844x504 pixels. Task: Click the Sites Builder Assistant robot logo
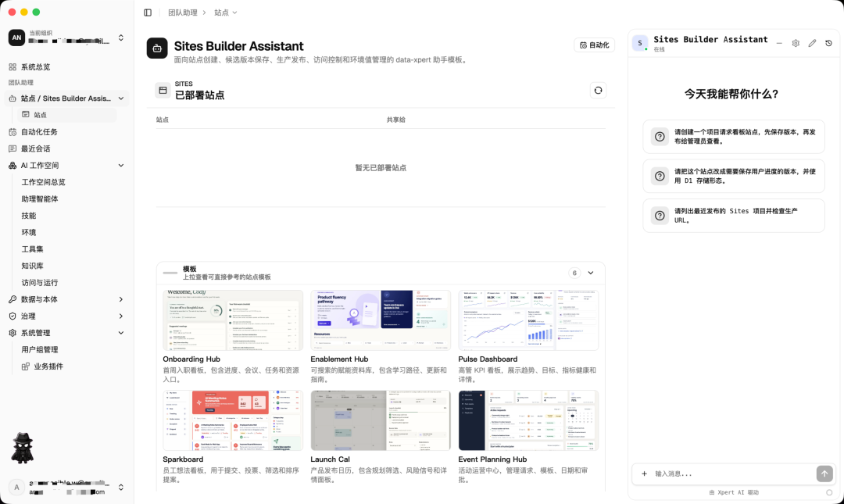pyautogui.click(x=157, y=48)
